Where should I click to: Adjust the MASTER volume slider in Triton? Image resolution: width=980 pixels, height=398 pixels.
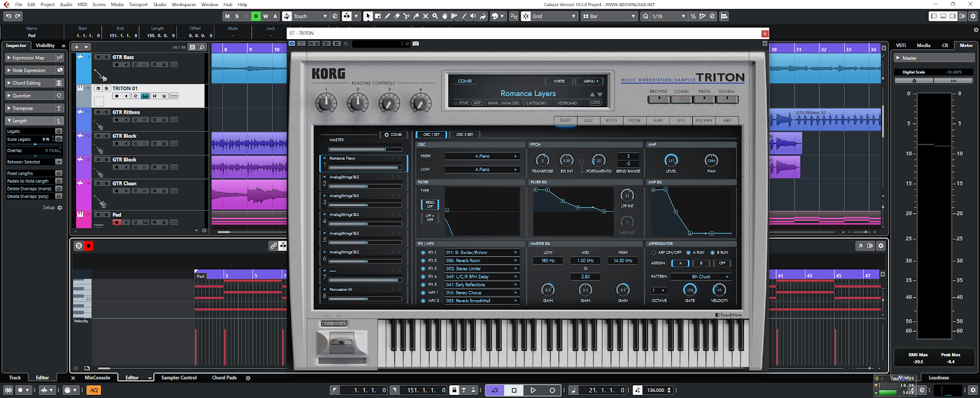366,149
